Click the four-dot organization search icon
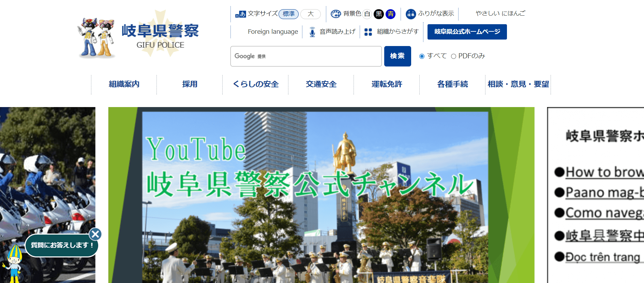The height and width of the screenshot is (283, 644). [x=368, y=32]
